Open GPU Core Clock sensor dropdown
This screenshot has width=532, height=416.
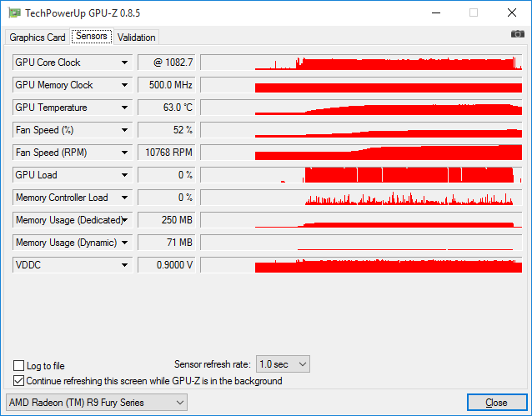124,63
